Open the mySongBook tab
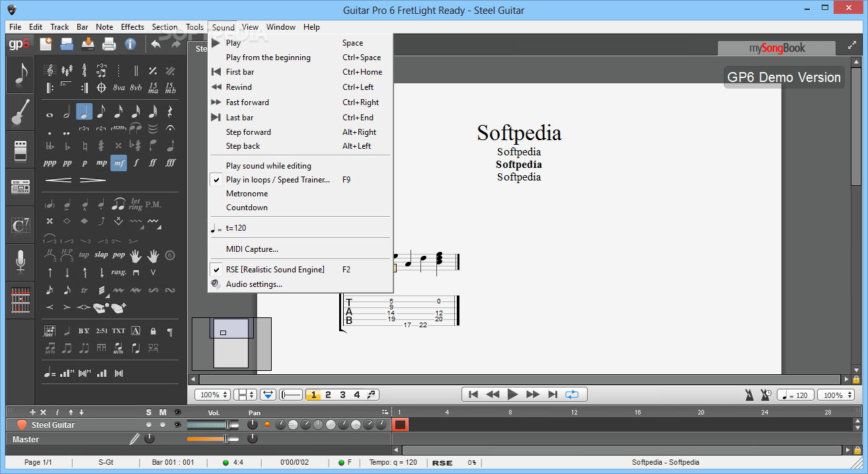Screen dimensions: 868x474 coord(777,48)
